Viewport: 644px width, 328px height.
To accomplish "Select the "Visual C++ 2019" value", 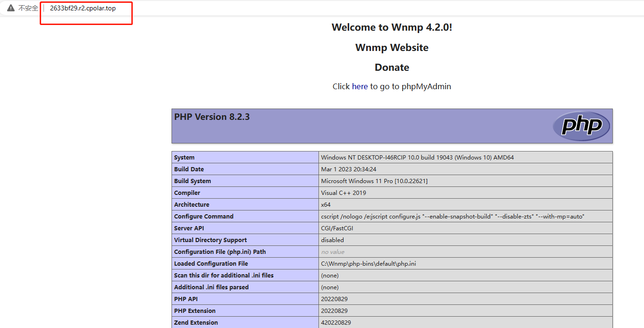I will tap(343, 193).
